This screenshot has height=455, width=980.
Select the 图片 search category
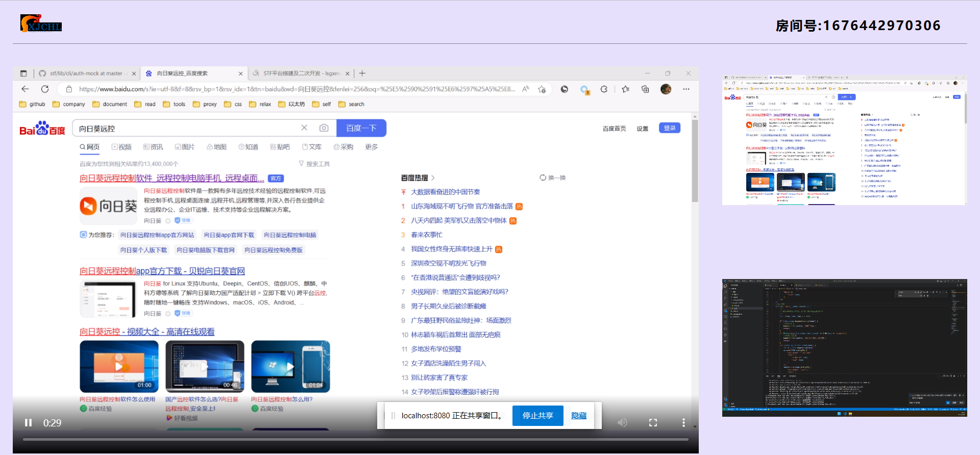(x=185, y=147)
